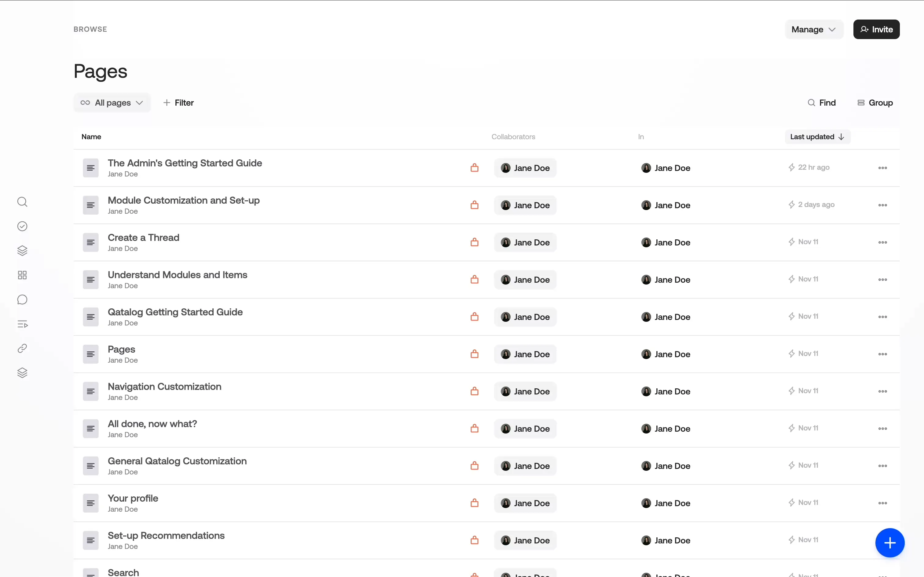Open the queue playlist icon in the sidebar

click(22, 324)
